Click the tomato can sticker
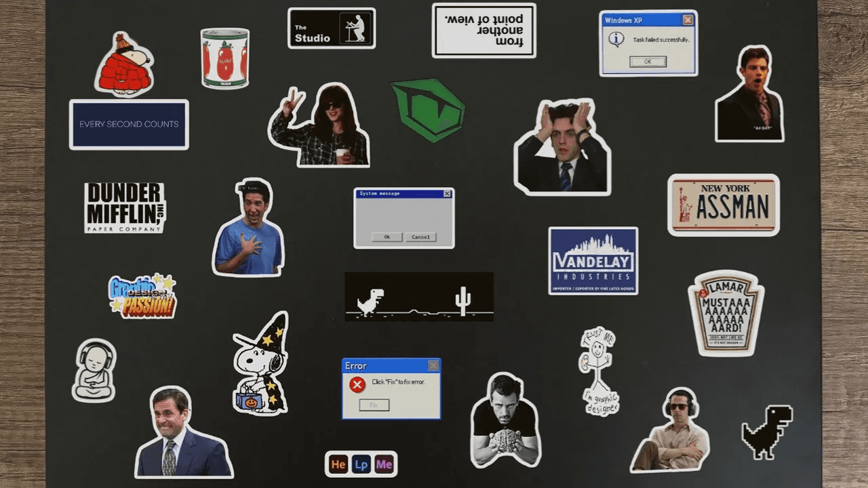868x488 pixels. point(225,58)
